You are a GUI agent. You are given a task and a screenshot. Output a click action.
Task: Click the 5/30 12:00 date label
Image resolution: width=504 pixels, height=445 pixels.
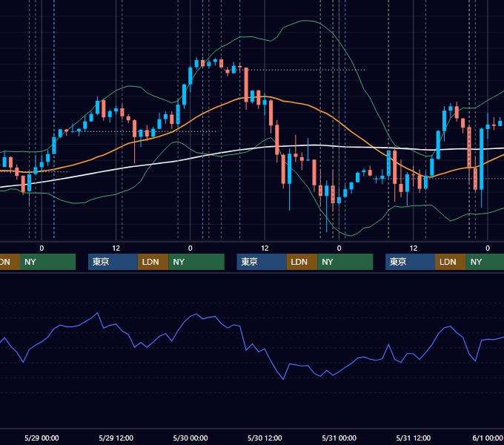[x=265, y=438]
